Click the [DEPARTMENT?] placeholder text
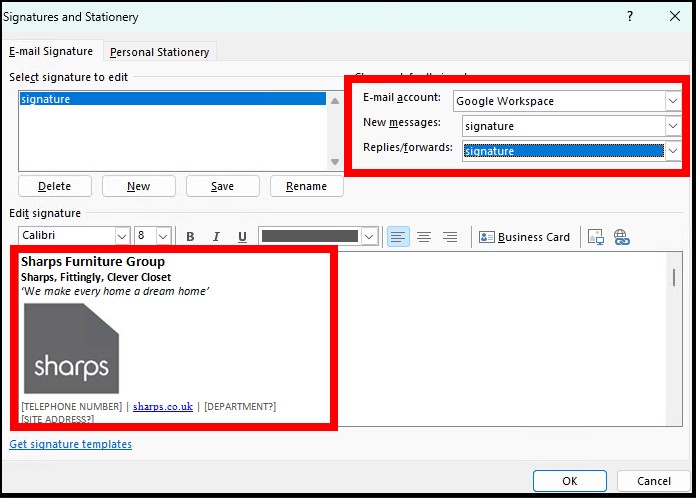Screen dimensions: 696x498 [x=240, y=407]
